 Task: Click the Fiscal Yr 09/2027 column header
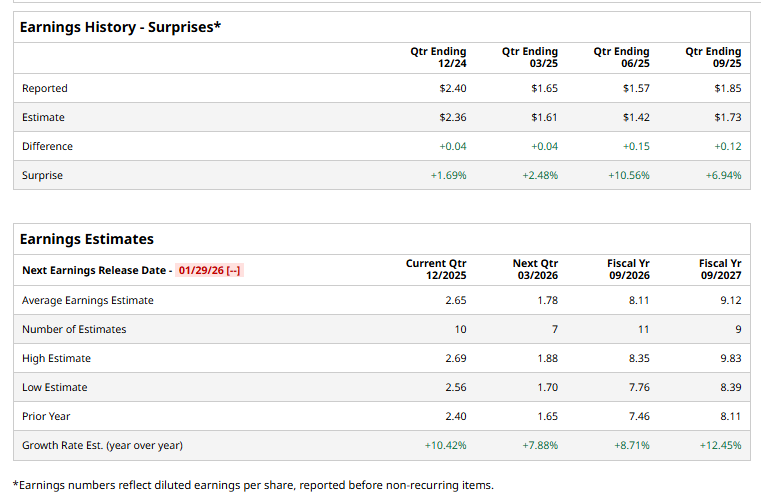click(719, 270)
